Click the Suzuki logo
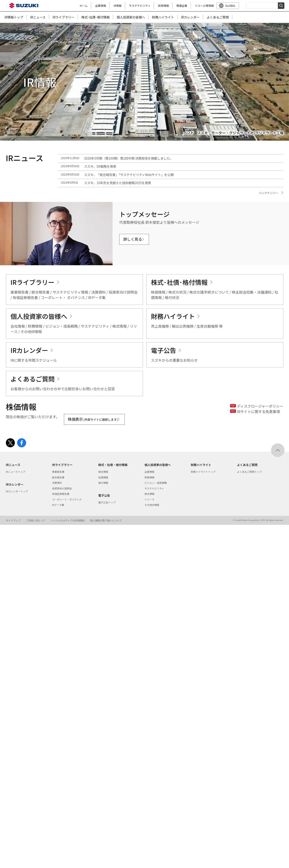This screenshot has width=289, height=868. [24, 5]
